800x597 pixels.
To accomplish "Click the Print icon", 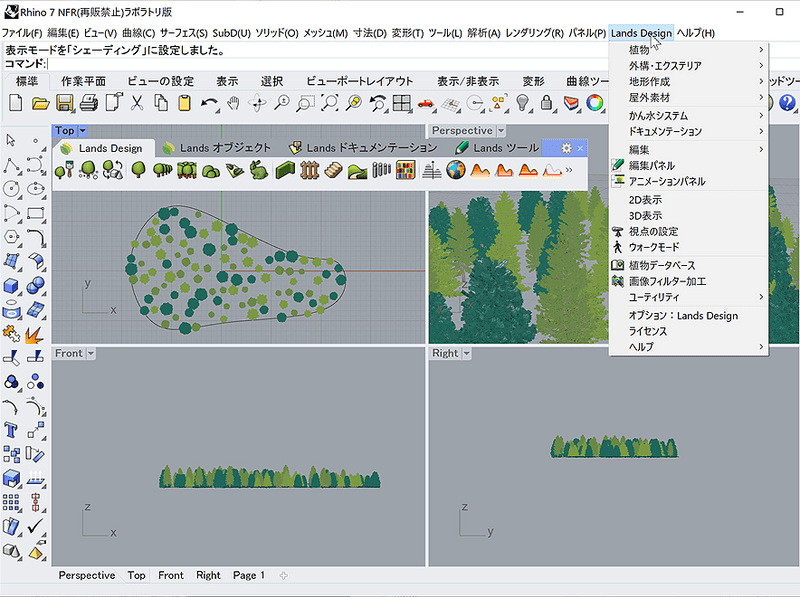I will (89, 103).
